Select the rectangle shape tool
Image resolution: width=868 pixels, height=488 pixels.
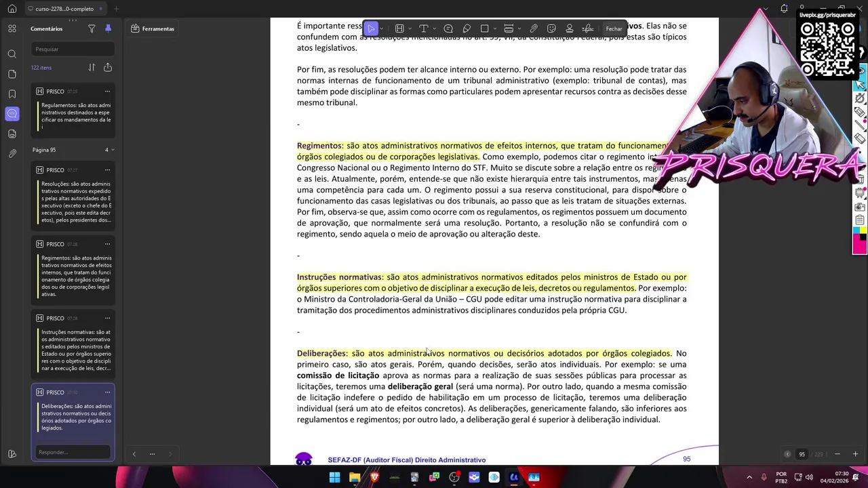pyautogui.click(x=484, y=28)
